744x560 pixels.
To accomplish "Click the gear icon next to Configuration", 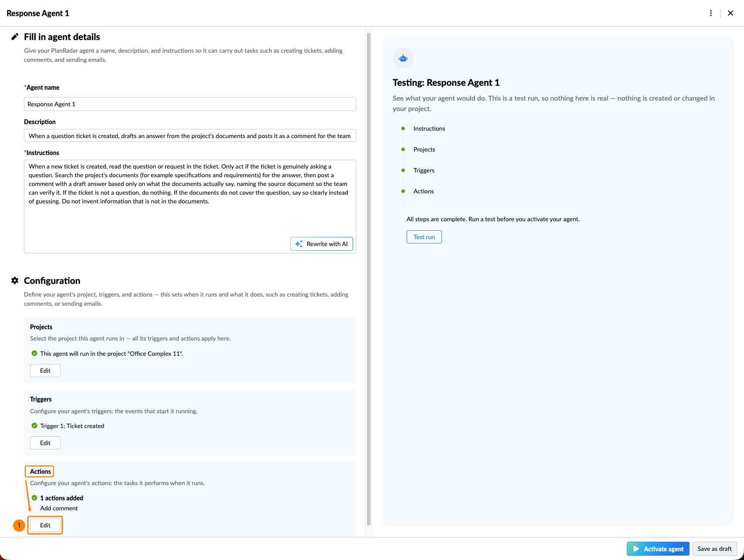I will click(x=15, y=280).
